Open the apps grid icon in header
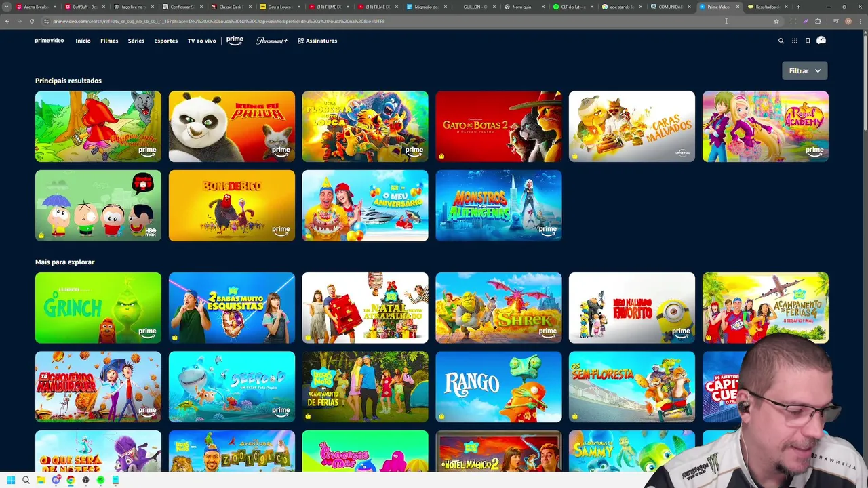 click(x=794, y=41)
